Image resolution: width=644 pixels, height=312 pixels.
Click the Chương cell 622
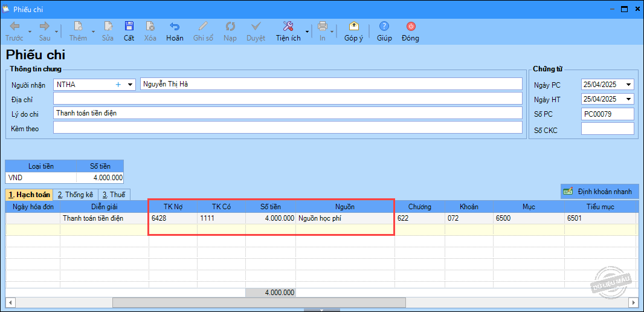[x=420, y=218]
